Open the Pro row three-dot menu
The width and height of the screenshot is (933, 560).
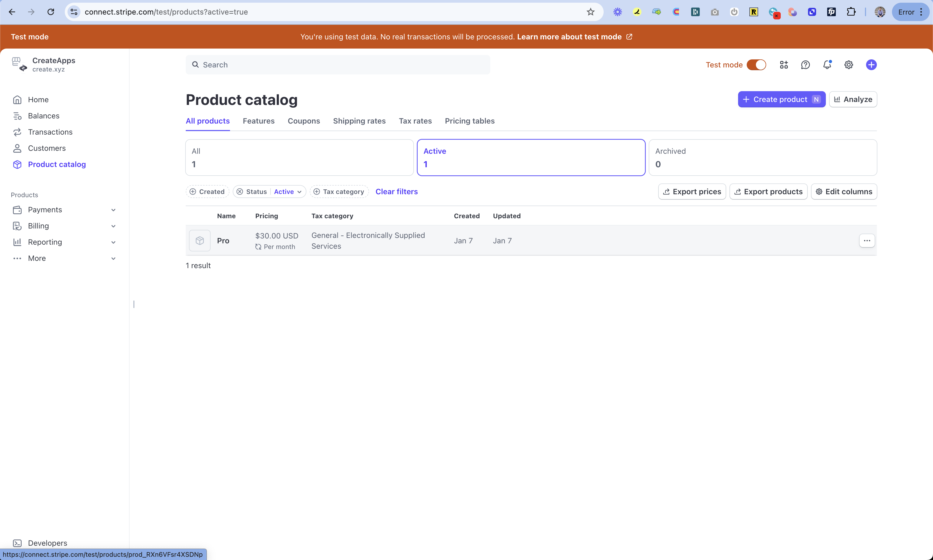coord(867,241)
